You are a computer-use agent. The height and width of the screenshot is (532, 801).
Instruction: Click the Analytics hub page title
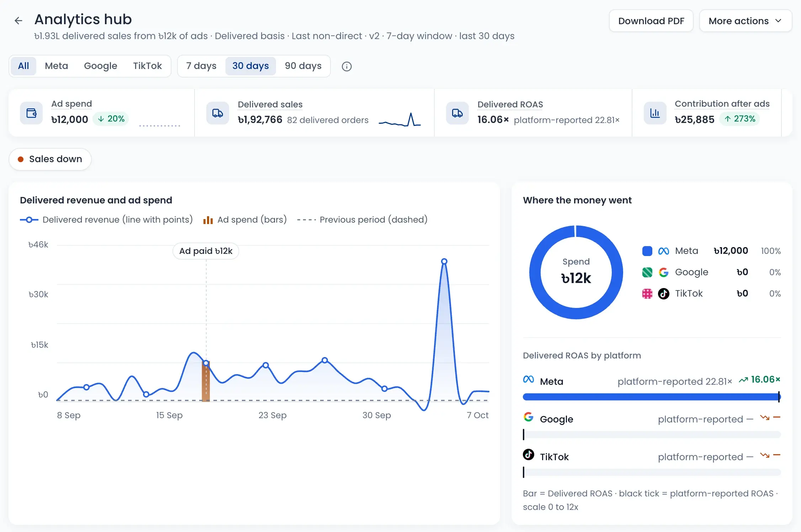[83, 20]
